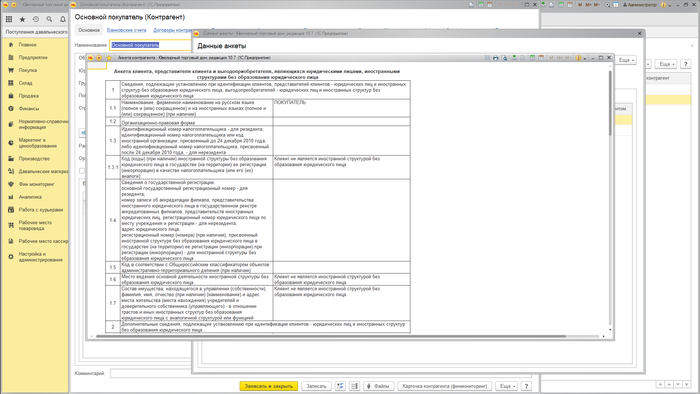The width and height of the screenshot is (700, 394).
Task: Open Финансы section in sidebar
Action: click(29, 108)
